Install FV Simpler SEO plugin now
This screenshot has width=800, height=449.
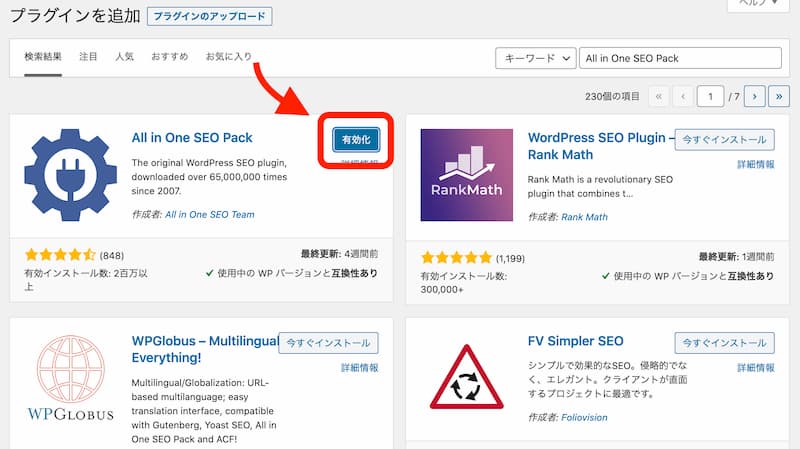point(724,343)
